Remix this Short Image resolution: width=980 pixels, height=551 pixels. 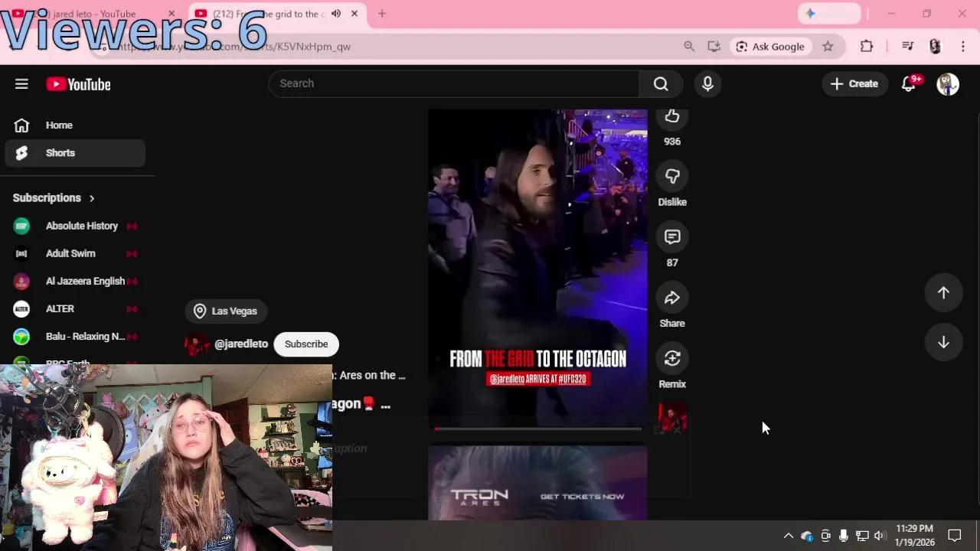(x=672, y=358)
